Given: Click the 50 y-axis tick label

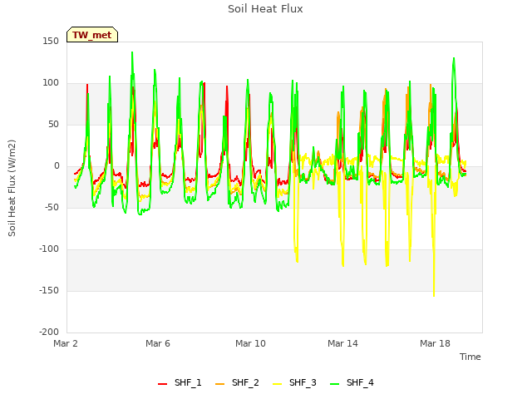Looking at the screenshot, I should (53, 125).
